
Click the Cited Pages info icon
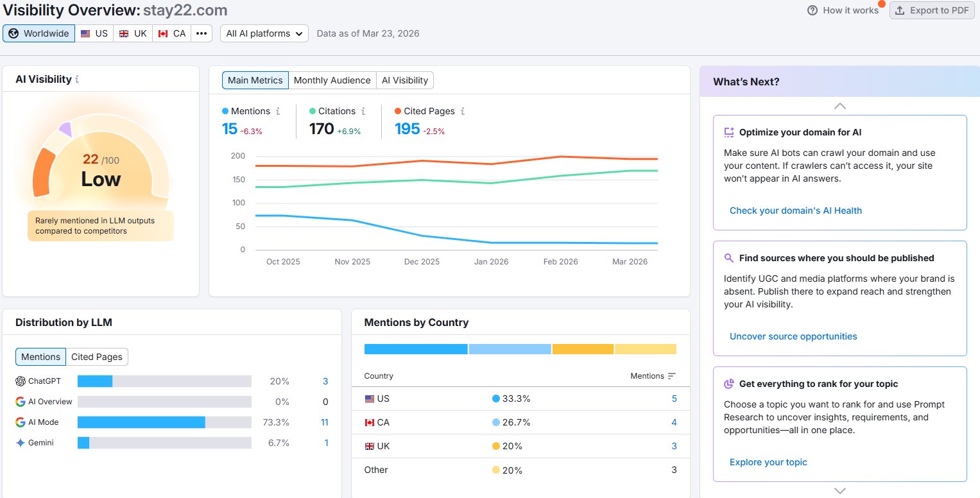[463, 111]
